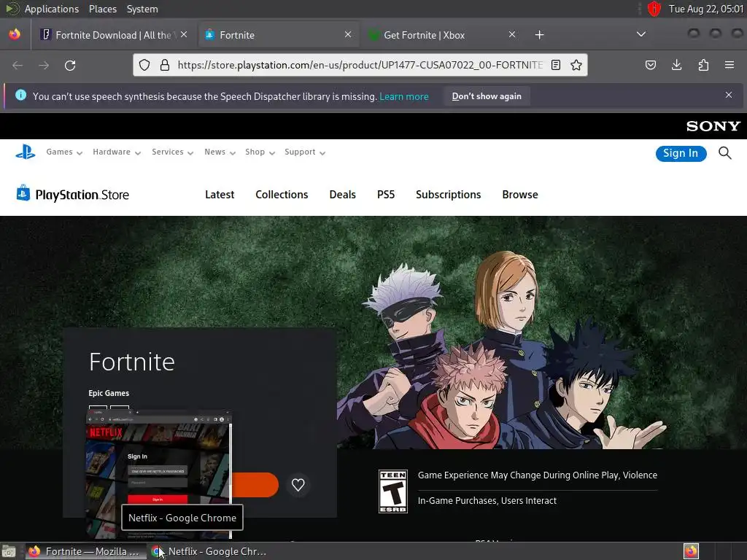The height and width of the screenshot is (560, 747).
Task: Switch to Netflix Google Chrome taskbar item
Action: pos(209,551)
